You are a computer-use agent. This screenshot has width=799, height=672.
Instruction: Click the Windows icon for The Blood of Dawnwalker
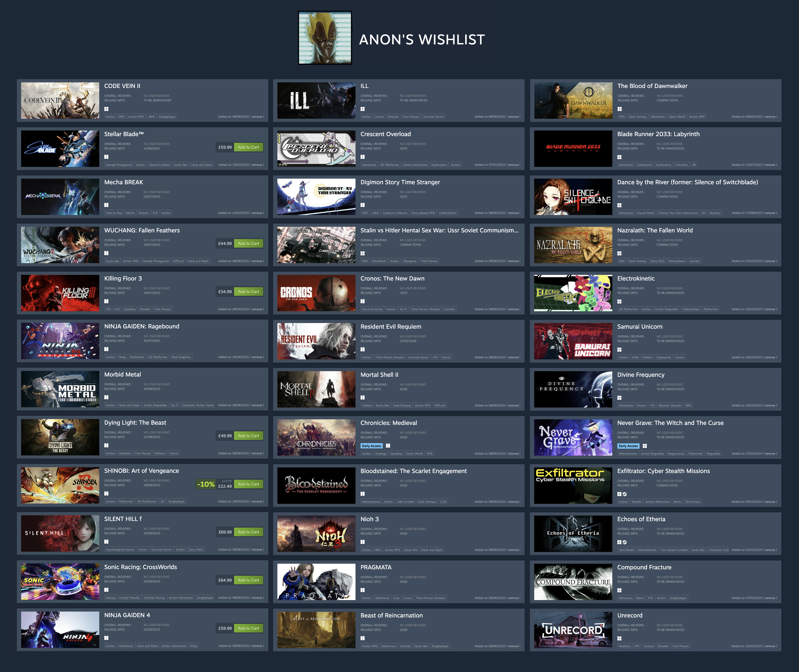click(x=620, y=109)
